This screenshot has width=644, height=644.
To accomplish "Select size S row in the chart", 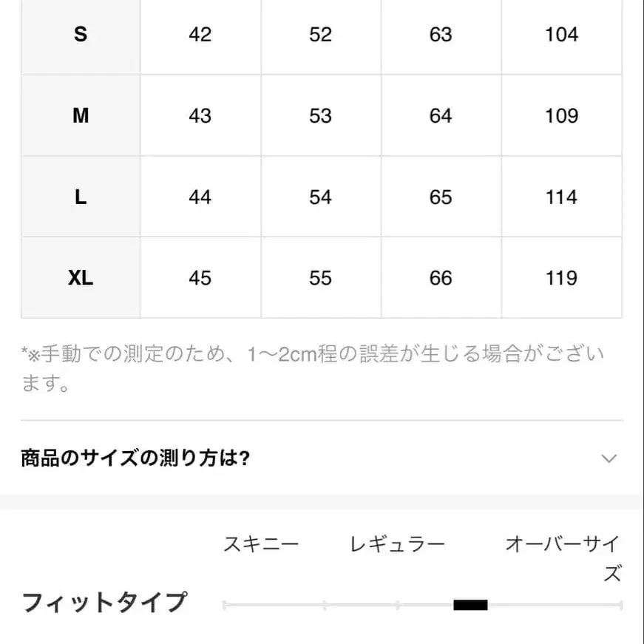I will click(80, 35).
